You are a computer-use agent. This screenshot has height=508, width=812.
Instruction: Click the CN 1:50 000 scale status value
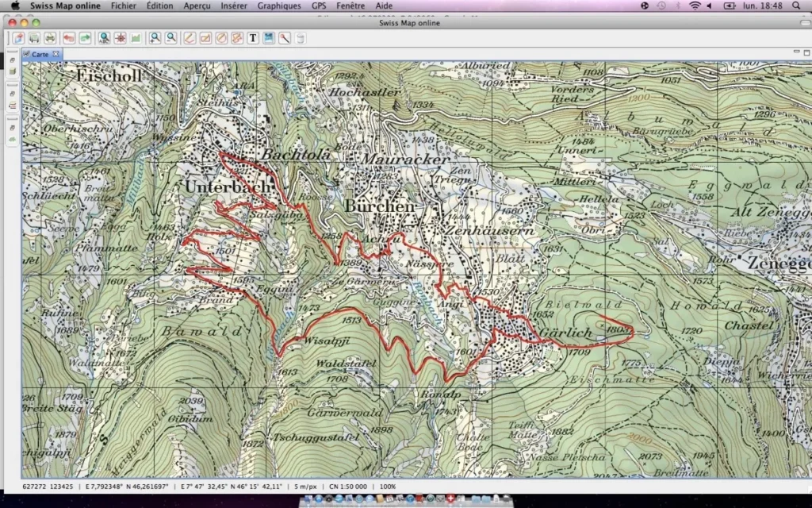pyautogui.click(x=348, y=487)
